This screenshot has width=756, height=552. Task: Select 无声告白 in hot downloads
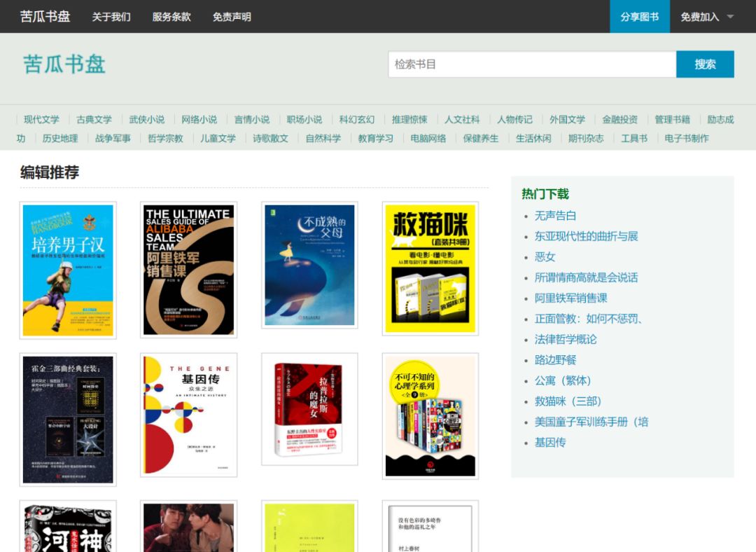pos(555,216)
